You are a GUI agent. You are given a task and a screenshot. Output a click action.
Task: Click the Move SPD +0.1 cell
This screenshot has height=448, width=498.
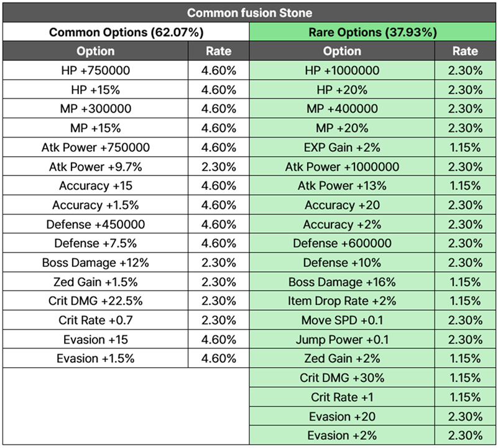pyautogui.click(x=342, y=320)
